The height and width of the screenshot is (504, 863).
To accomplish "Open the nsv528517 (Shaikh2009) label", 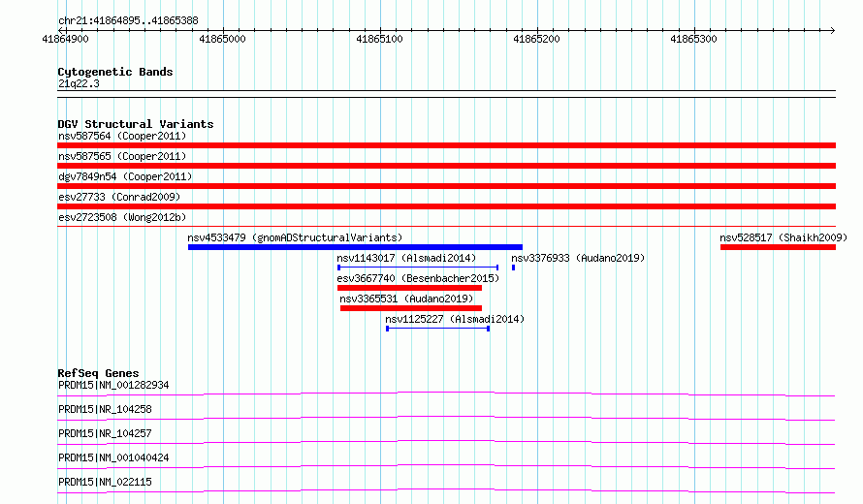I will point(783,237).
